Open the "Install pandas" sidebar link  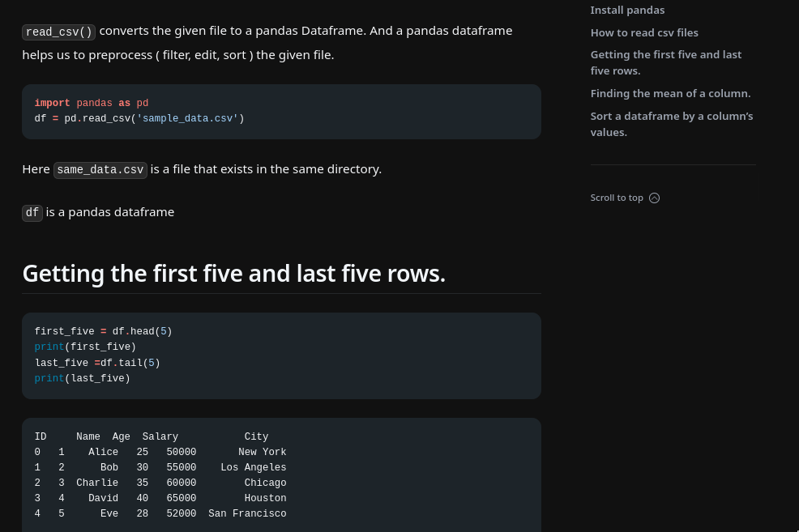click(628, 10)
